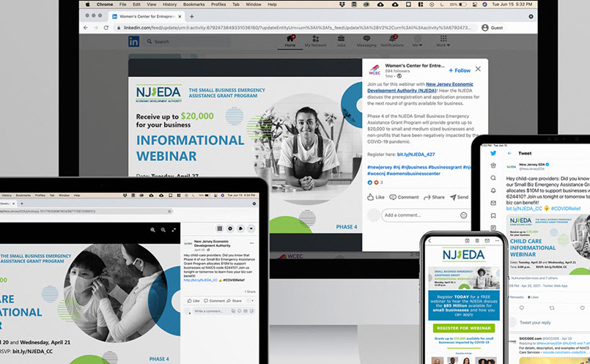Open Bookmarks menu in the iMac menu bar
The height and width of the screenshot is (364, 590).
tap(193, 4)
